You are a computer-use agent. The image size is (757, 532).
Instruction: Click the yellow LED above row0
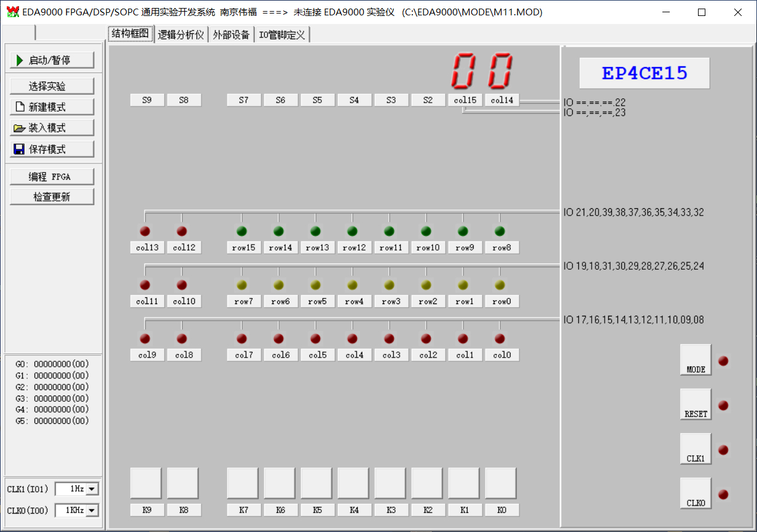[500, 285]
